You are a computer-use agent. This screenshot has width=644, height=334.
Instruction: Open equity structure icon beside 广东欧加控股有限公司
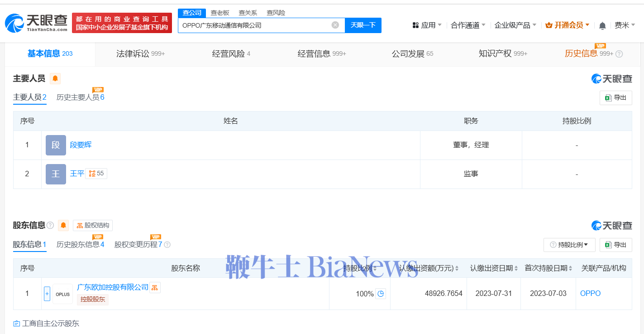155,287
